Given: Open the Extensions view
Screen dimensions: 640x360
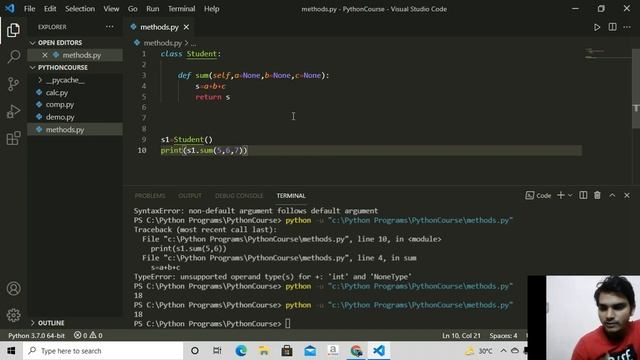Looking at the screenshot, I should (x=13, y=138).
